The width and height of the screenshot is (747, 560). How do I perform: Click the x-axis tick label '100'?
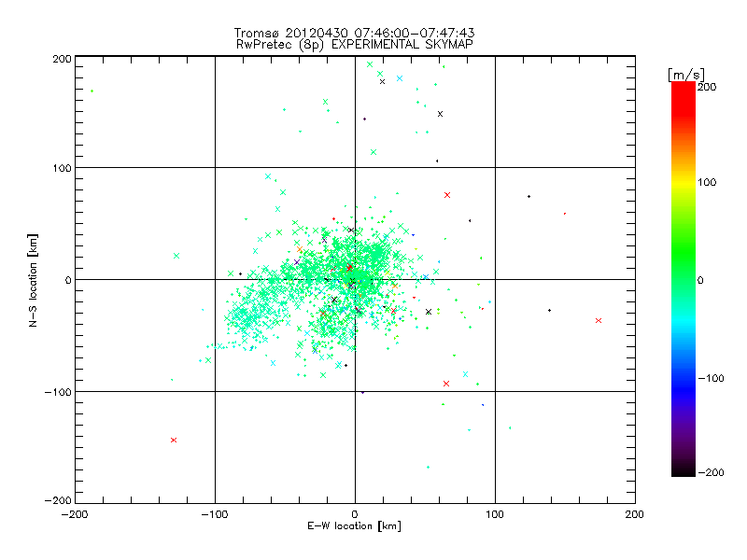click(495, 514)
